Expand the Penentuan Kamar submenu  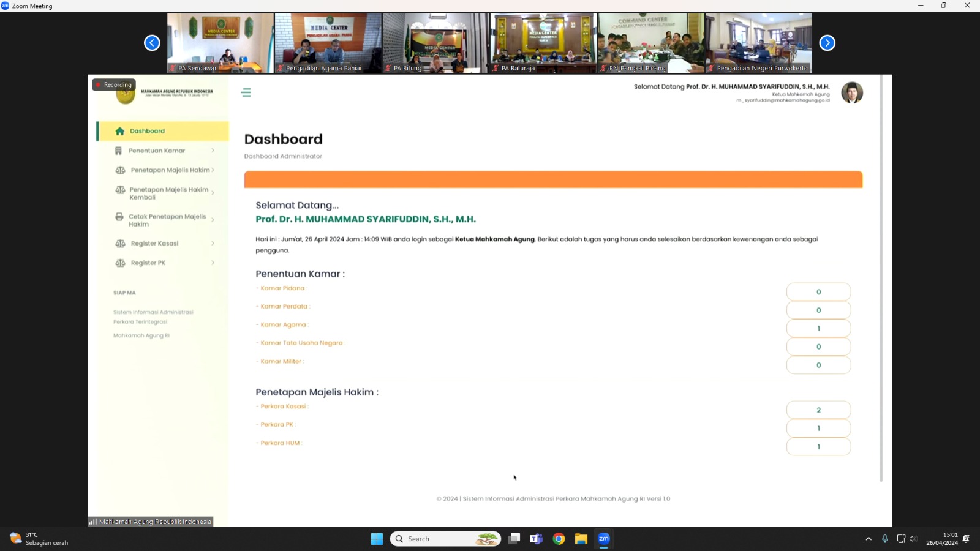(213, 151)
